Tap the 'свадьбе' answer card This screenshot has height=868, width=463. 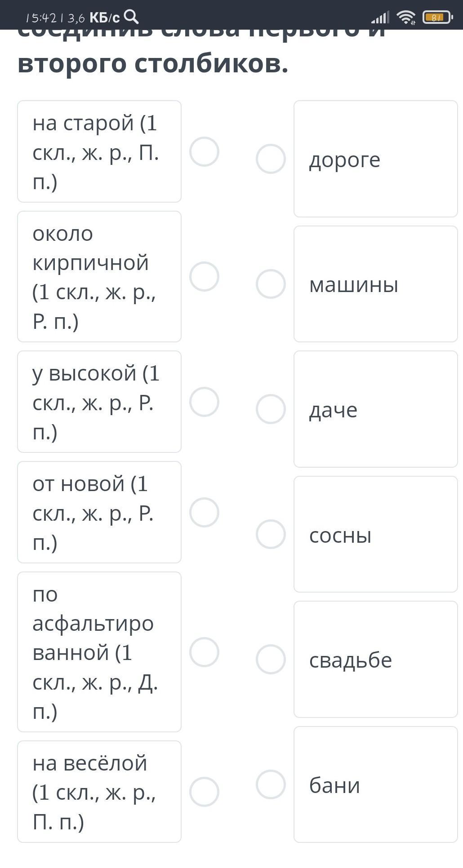click(x=375, y=660)
